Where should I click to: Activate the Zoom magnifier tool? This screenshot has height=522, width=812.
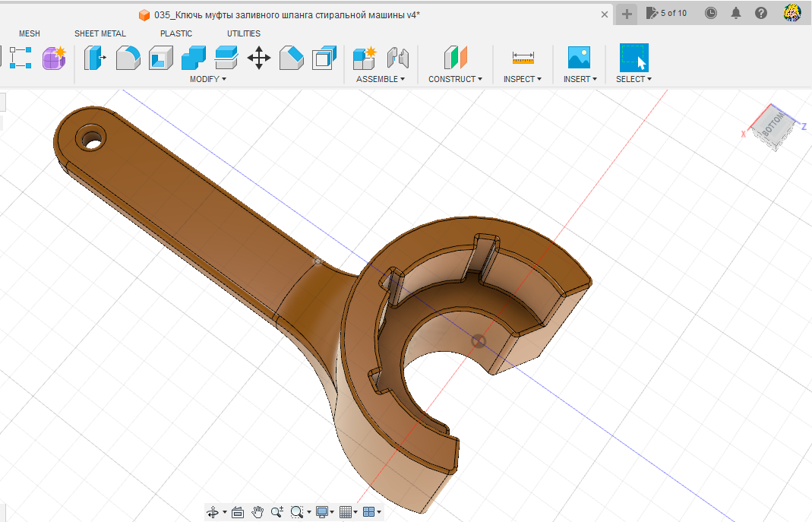(x=277, y=512)
